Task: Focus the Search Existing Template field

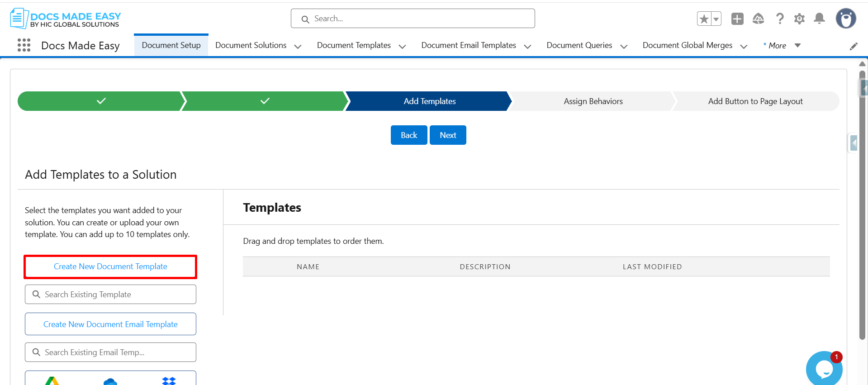Action: point(110,294)
